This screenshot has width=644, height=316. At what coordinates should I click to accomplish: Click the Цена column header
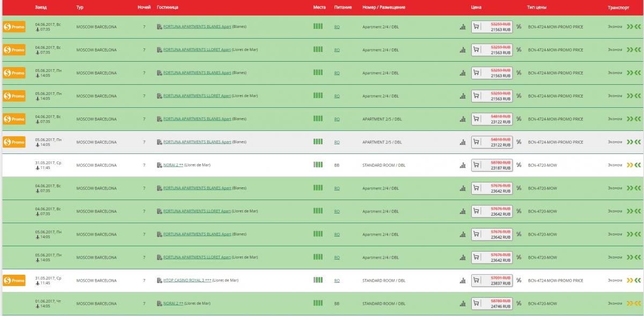pyautogui.click(x=476, y=8)
